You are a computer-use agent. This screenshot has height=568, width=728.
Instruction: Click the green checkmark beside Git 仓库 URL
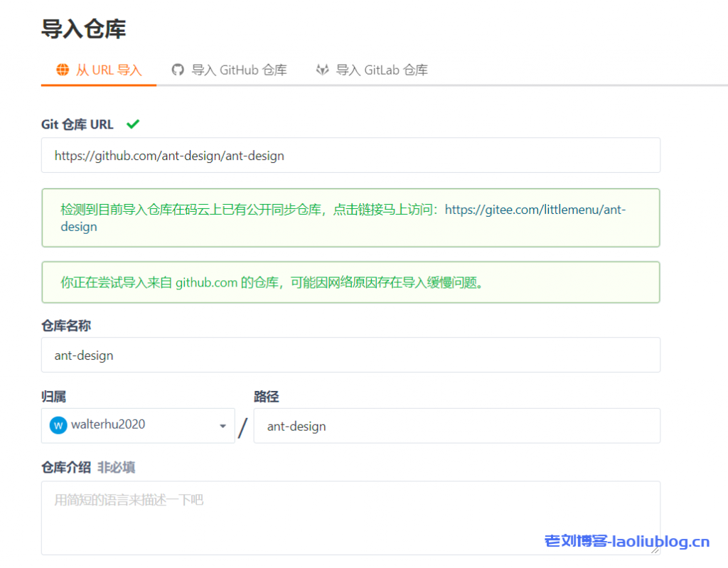132,124
